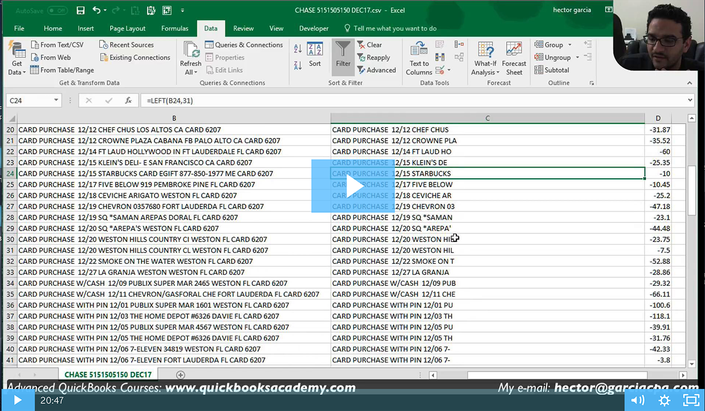This screenshot has width=705, height=411.
Task: Click Reapply filter
Action: [x=374, y=57]
